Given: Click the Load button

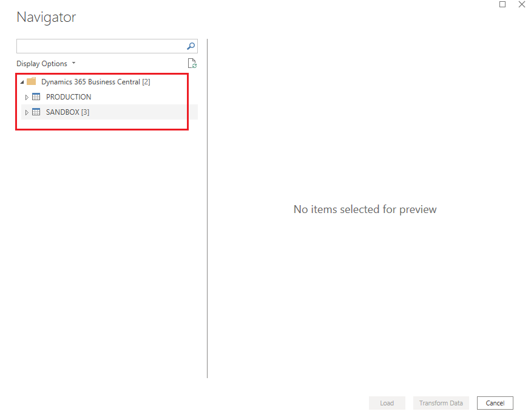Looking at the screenshot, I should (x=387, y=403).
